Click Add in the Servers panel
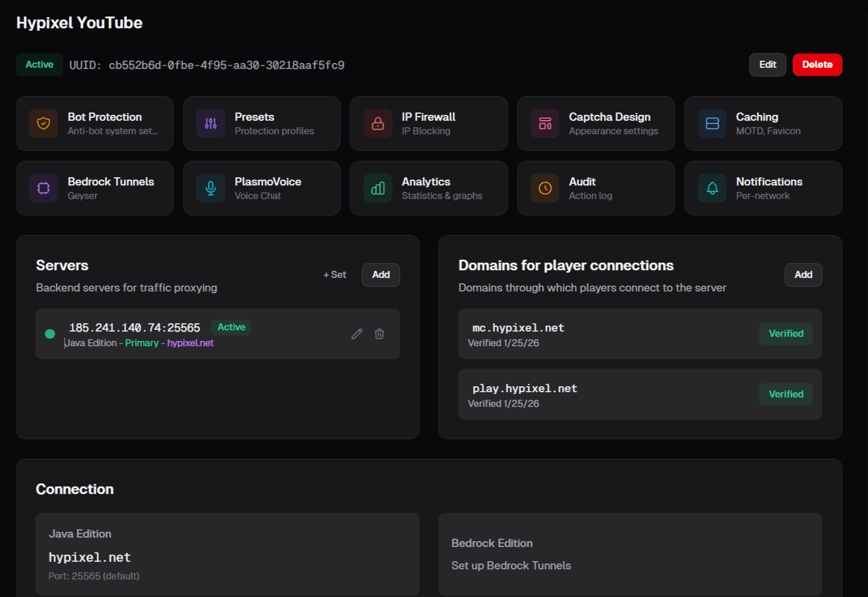The width and height of the screenshot is (868, 597). click(x=381, y=275)
